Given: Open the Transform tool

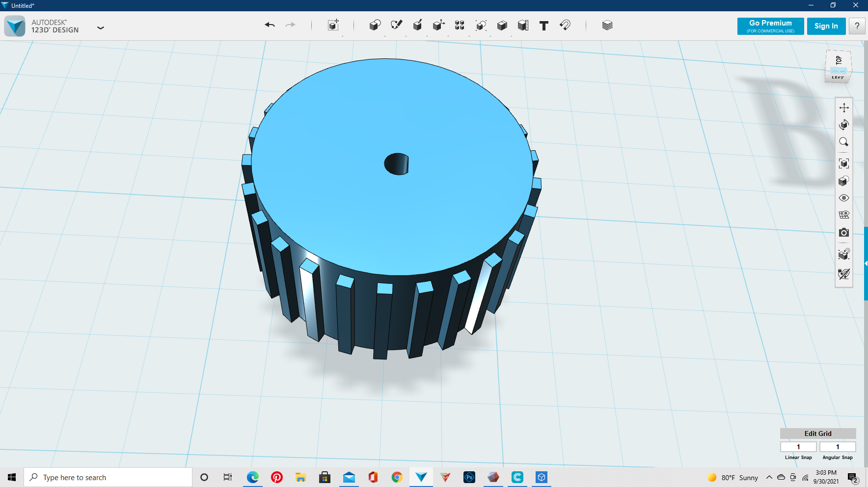Looking at the screenshot, I should coord(333,26).
